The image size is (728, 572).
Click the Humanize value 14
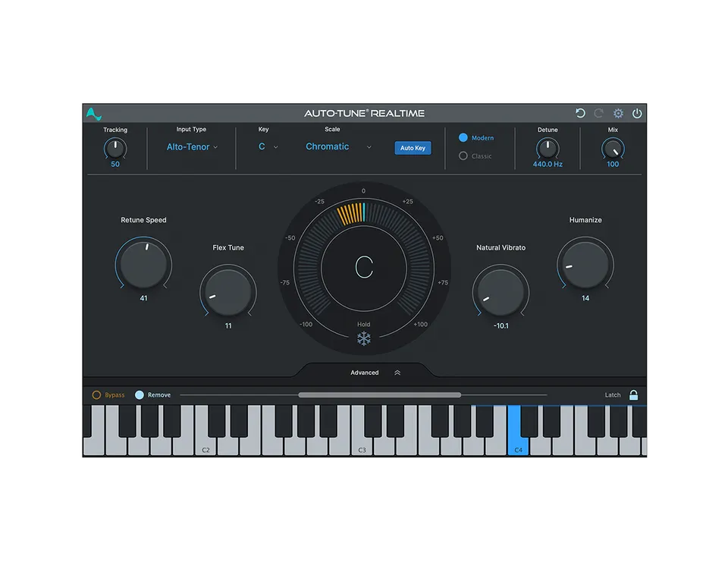pos(585,298)
